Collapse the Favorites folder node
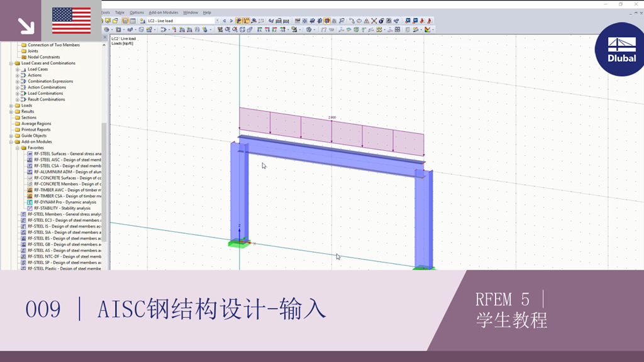Viewport: 644px width, 362px height. [x=17, y=148]
